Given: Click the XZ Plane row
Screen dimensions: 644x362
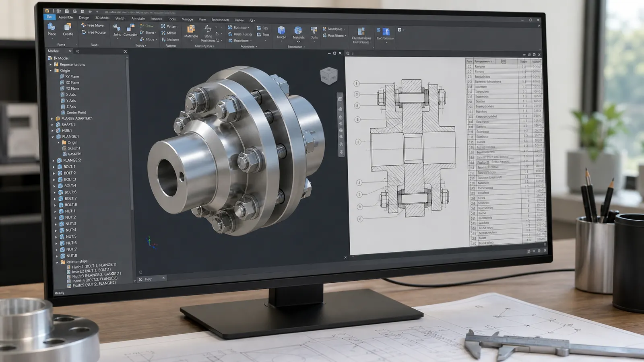Looking at the screenshot, I should (x=70, y=82).
